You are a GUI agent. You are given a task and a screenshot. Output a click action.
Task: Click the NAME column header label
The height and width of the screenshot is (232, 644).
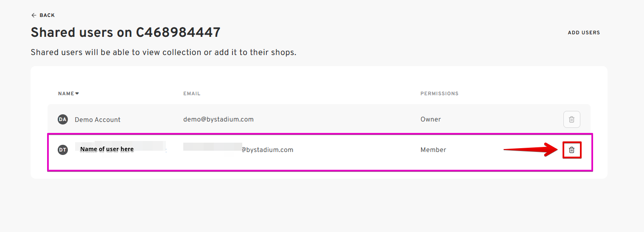click(66, 94)
